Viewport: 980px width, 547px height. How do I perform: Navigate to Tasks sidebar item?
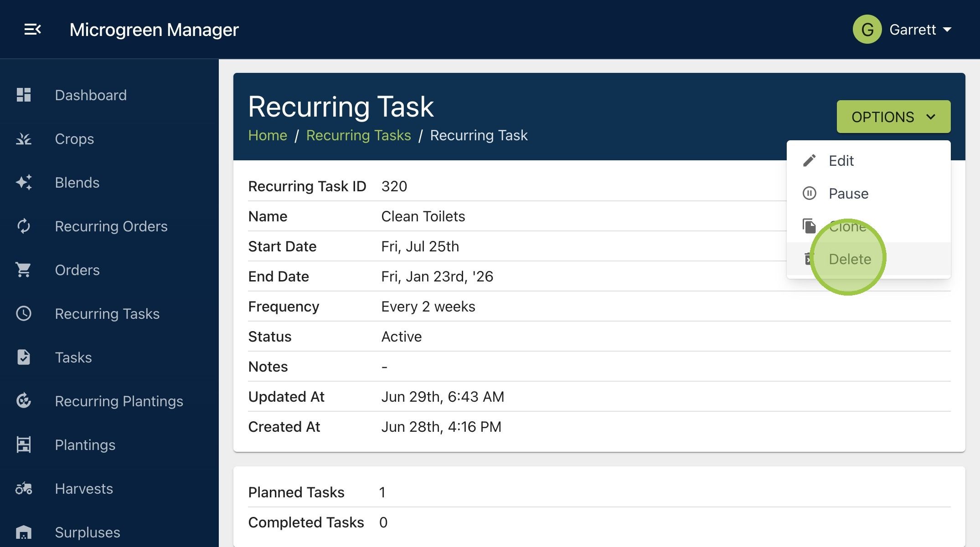pyautogui.click(x=109, y=357)
